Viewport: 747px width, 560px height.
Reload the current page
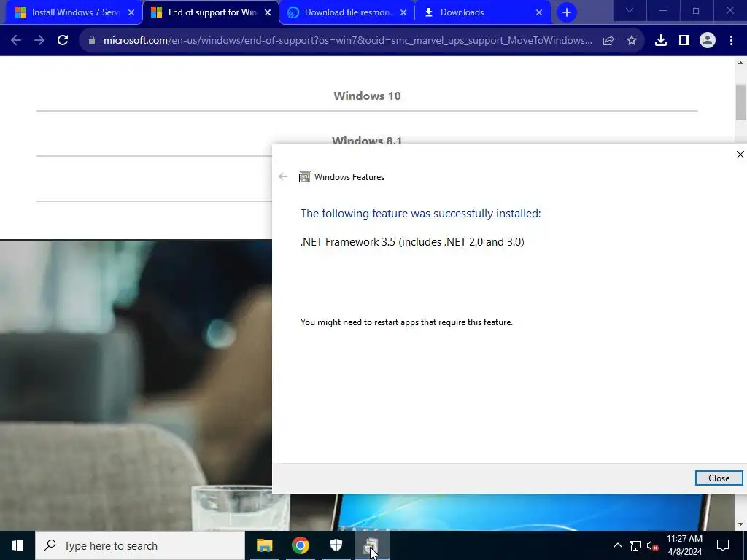[x=63, y=41]
